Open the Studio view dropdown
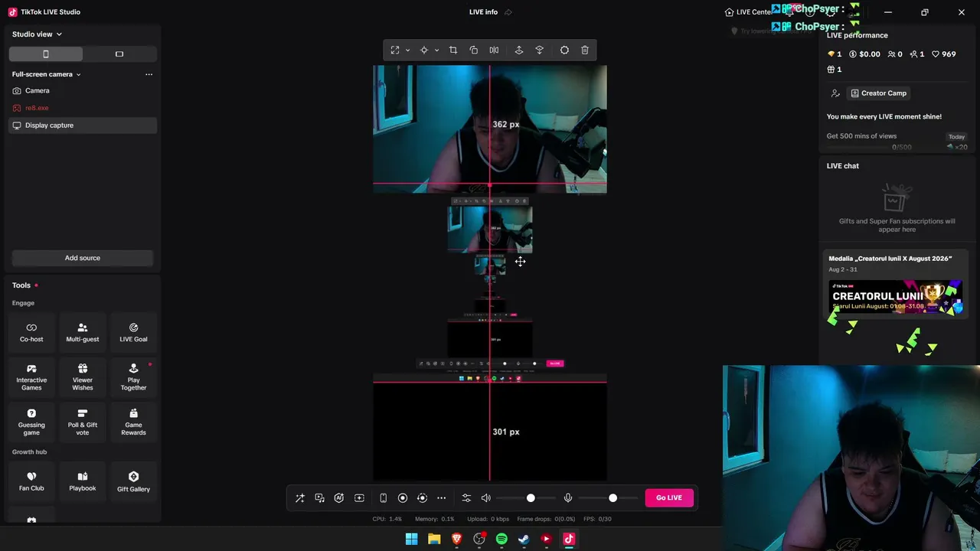 tap(37, 34)
